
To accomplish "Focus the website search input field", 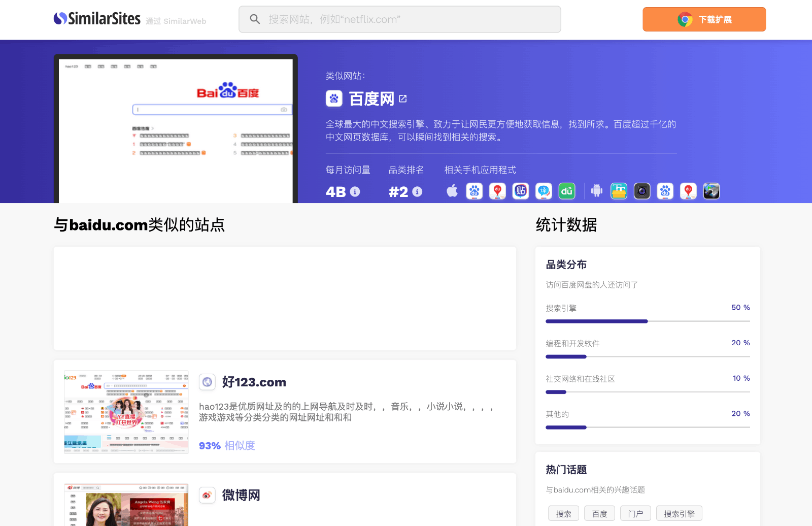I will [400, 19].
